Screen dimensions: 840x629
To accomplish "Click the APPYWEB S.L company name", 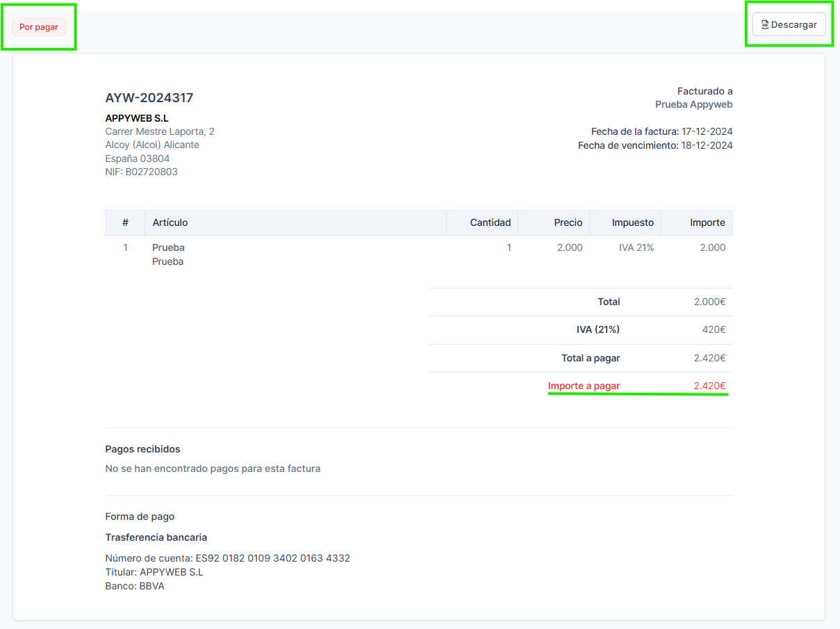I will [137, 118].
